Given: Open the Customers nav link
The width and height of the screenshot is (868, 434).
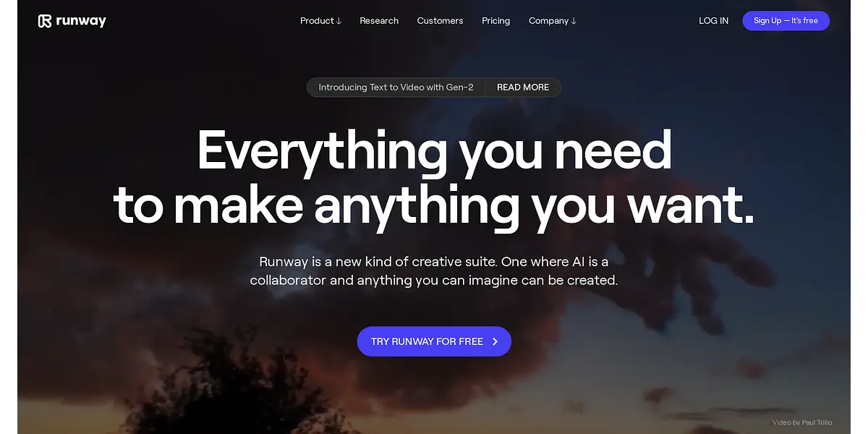Looking at the screenshot, I should [x=440, y=21].
